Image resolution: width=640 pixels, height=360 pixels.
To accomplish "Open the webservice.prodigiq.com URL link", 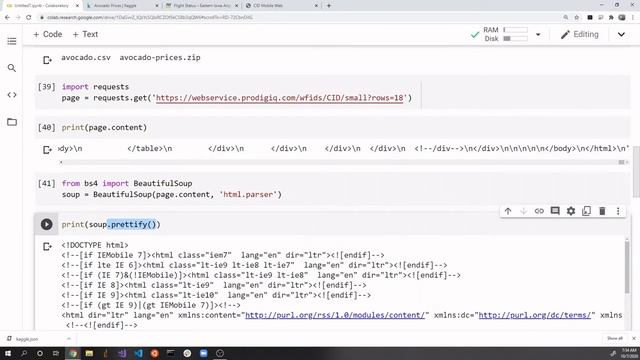I will coord(280,98).
